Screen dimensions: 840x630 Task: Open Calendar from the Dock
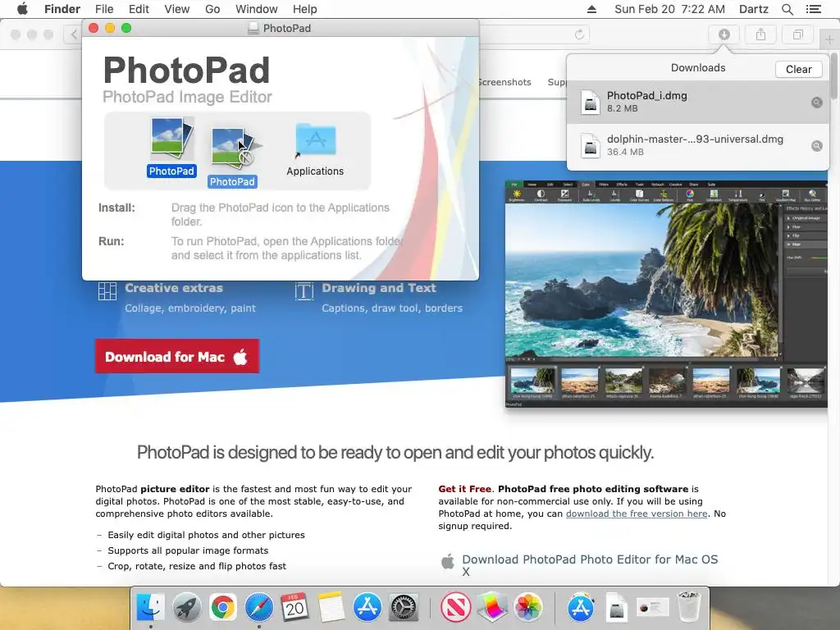[x=294, y=607]
